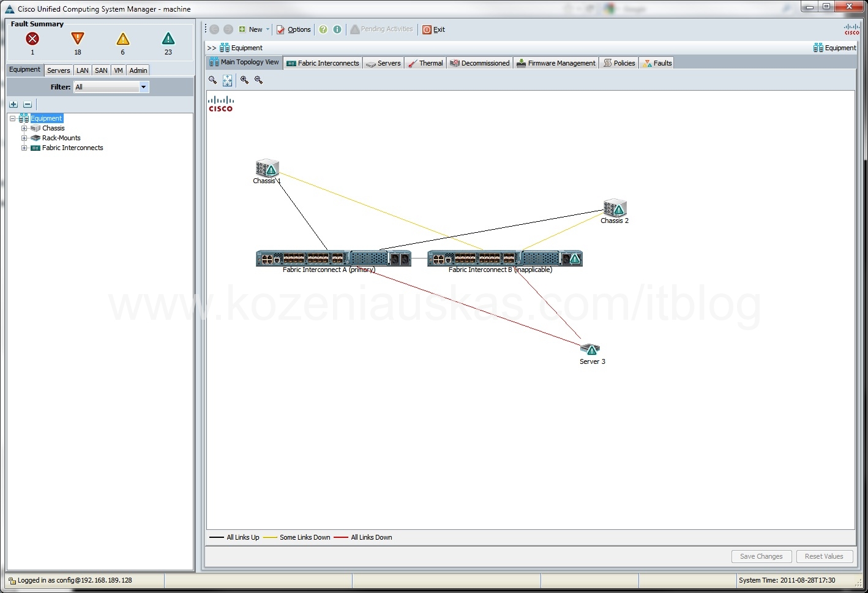
Task: Open the Thermal tab
Action: point(425,63)
